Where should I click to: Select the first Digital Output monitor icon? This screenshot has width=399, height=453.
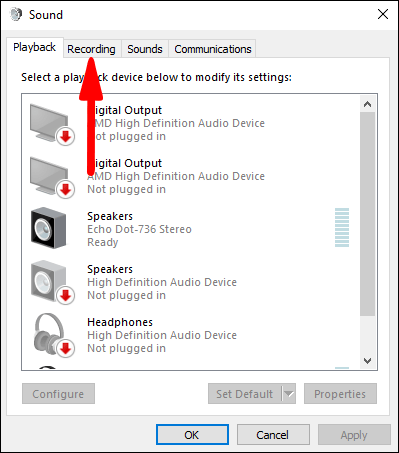(x=52, y=124)
